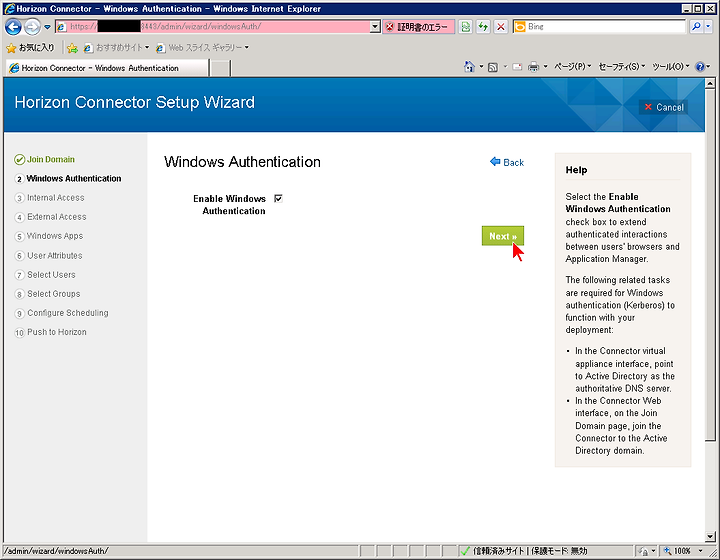
Task: Select the Windows Authentication step
Action: [68, 179]
